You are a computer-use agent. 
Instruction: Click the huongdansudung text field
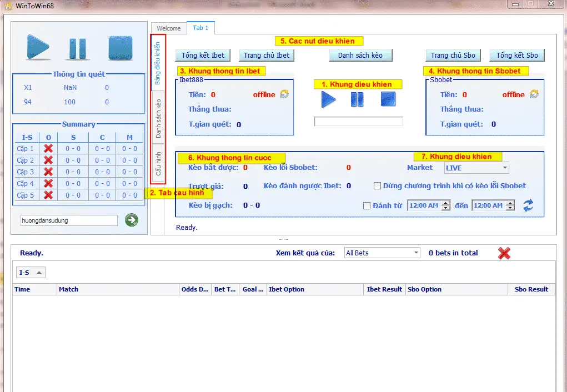pos(69,220)
